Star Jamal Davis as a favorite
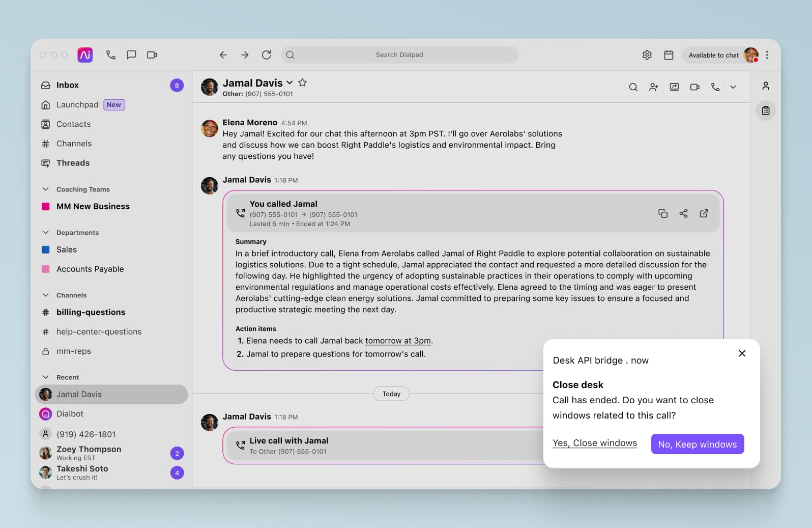 click(x=302, y=82)
